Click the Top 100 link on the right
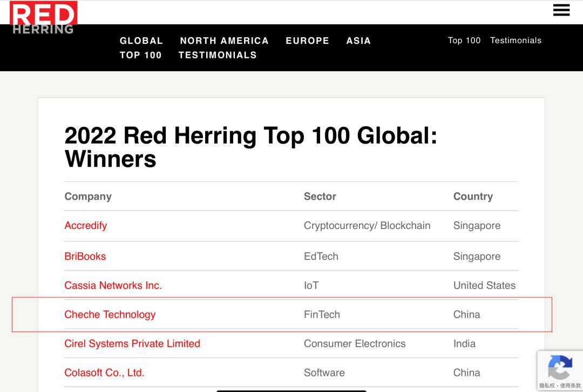 pos(463,40)
